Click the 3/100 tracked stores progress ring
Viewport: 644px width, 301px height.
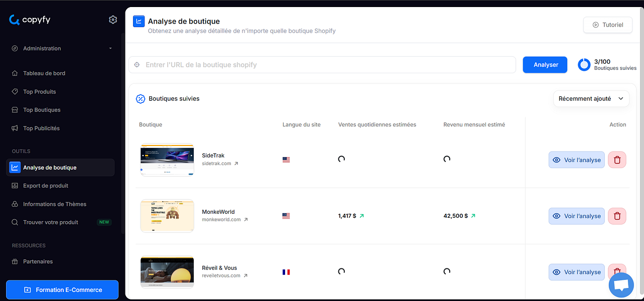tap(584, 65)
